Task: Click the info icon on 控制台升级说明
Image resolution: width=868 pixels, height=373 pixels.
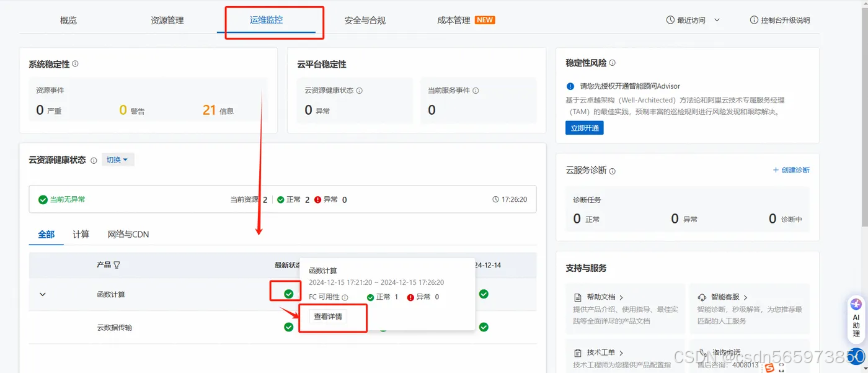Action: pos(754,20)
